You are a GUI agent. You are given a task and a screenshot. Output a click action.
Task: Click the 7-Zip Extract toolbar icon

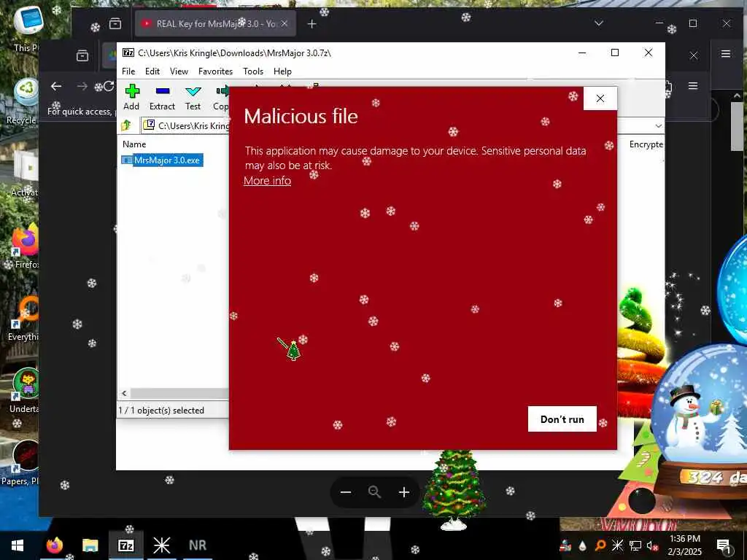tap(162, 97)
